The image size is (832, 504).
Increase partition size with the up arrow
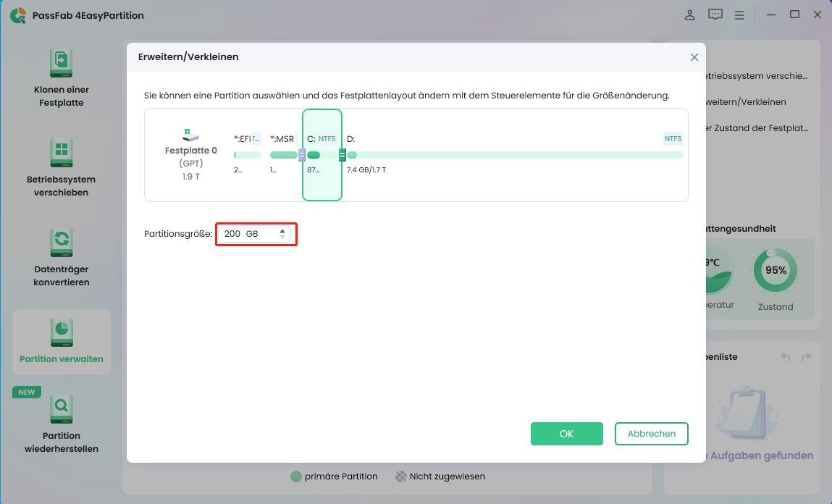[x=282, y=231]
